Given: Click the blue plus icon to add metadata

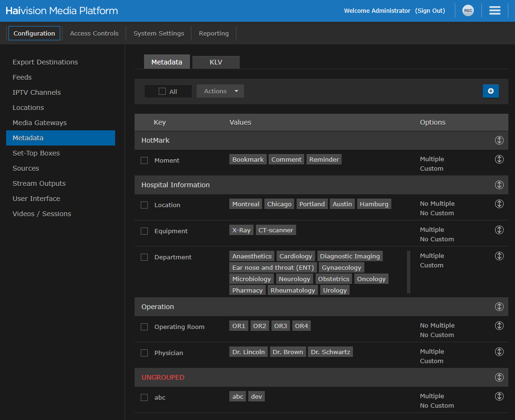Looking at the screenshot, I should (491, 91).
